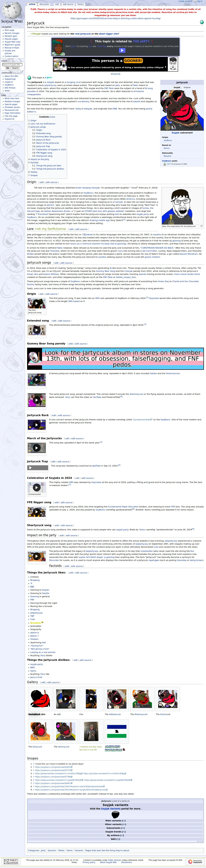
Task: Enlarge the Jake inspiration image via magnify icon
Action: click(x=201, y=226)
